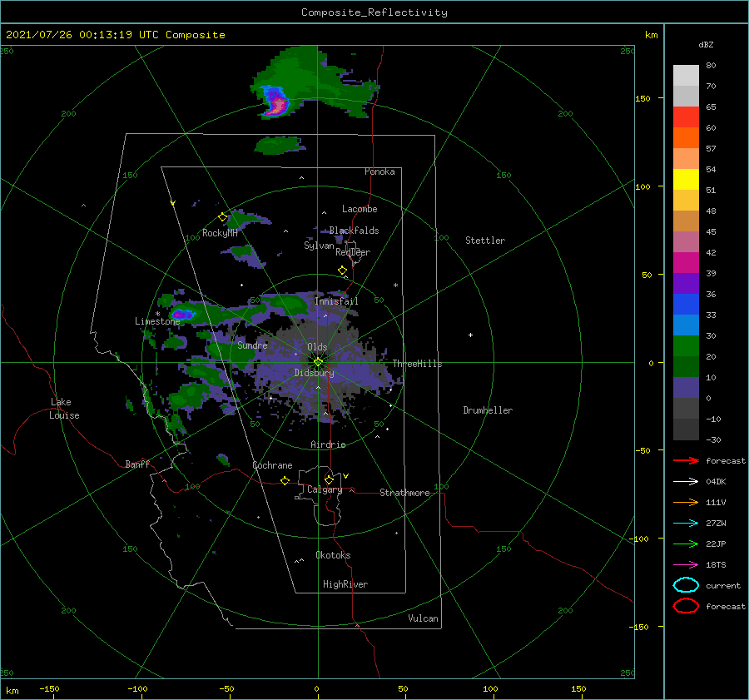Select the purple 36 dBZ legend swatch
Screen dimensions: 749x700
click(686, 283)
